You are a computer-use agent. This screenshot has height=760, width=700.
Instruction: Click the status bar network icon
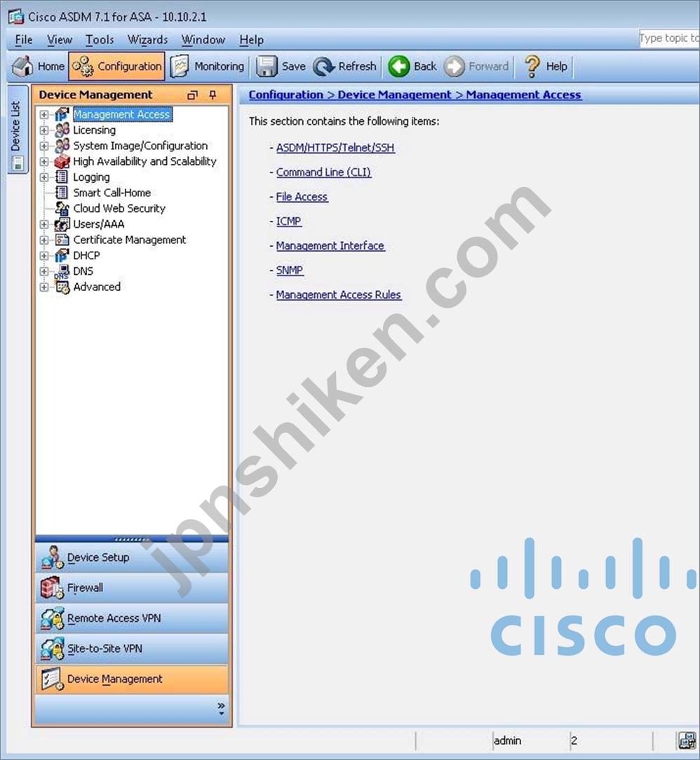[x=687, y=740]
